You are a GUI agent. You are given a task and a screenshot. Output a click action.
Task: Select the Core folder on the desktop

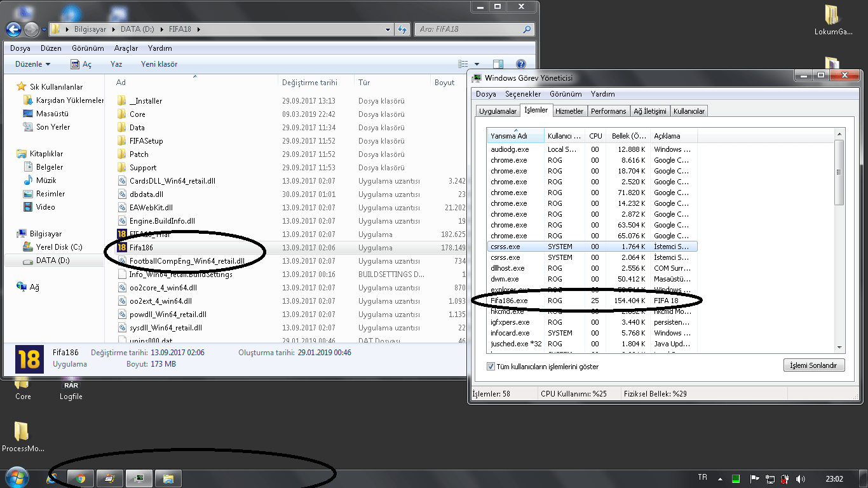click(22, 387)
